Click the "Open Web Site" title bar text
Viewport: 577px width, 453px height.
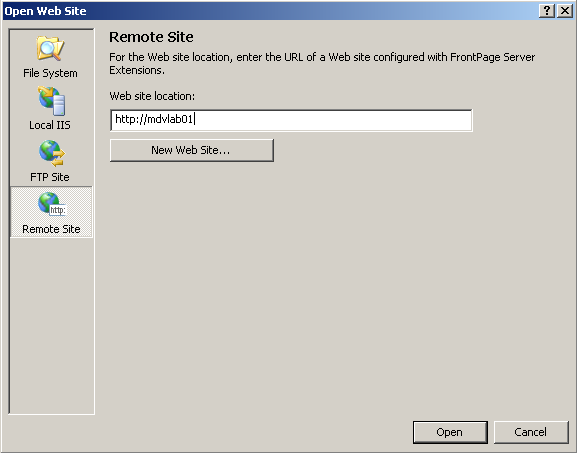(x=46, y=11)
